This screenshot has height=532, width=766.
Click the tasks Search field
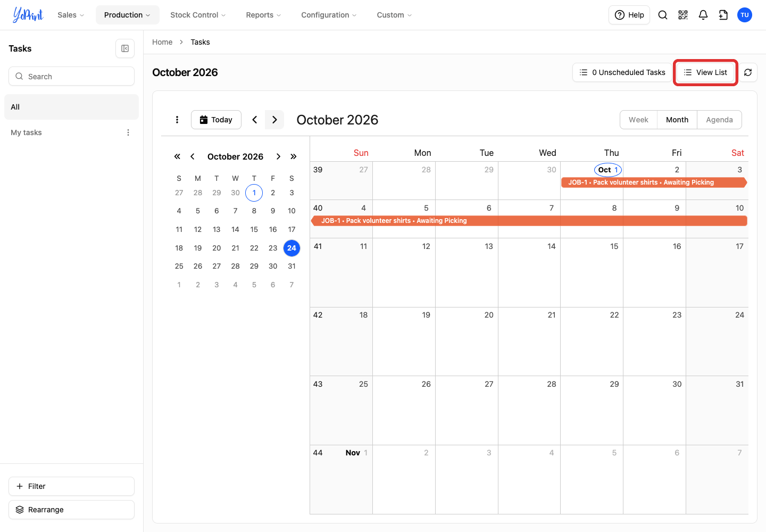click(71, 76)
